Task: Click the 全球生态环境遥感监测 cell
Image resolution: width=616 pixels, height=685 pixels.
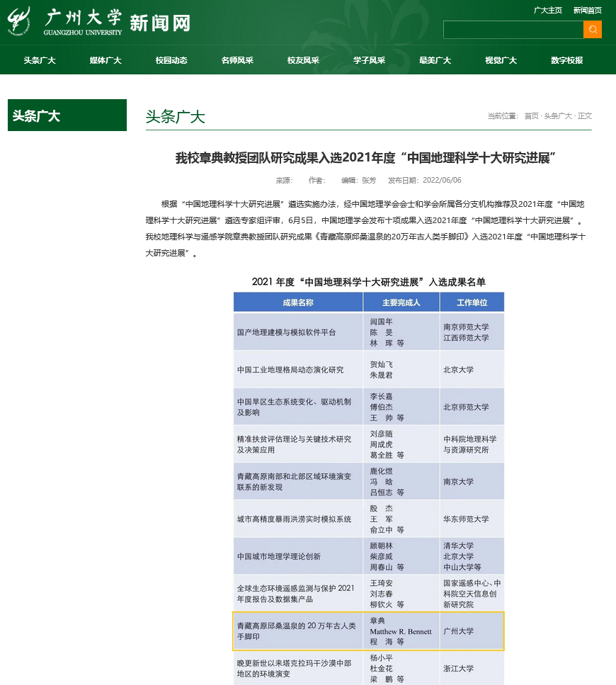Action: (298, 594)
